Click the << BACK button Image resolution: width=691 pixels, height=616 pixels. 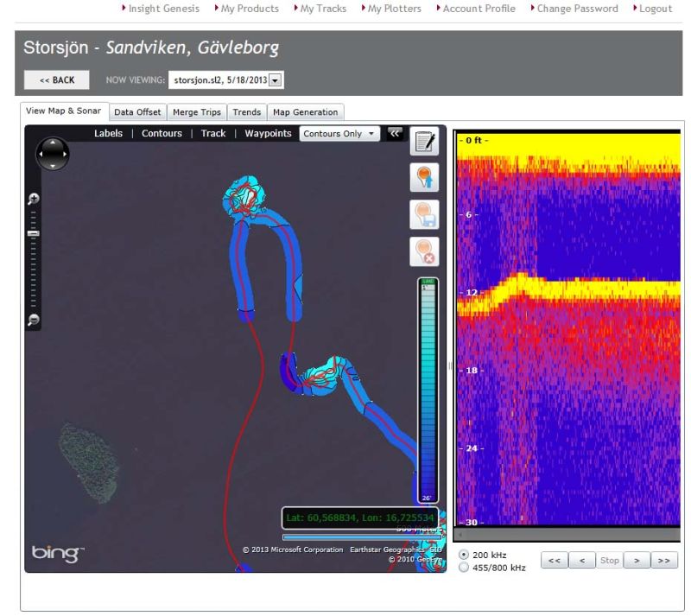pyautogui.click(x=57, y=80)
